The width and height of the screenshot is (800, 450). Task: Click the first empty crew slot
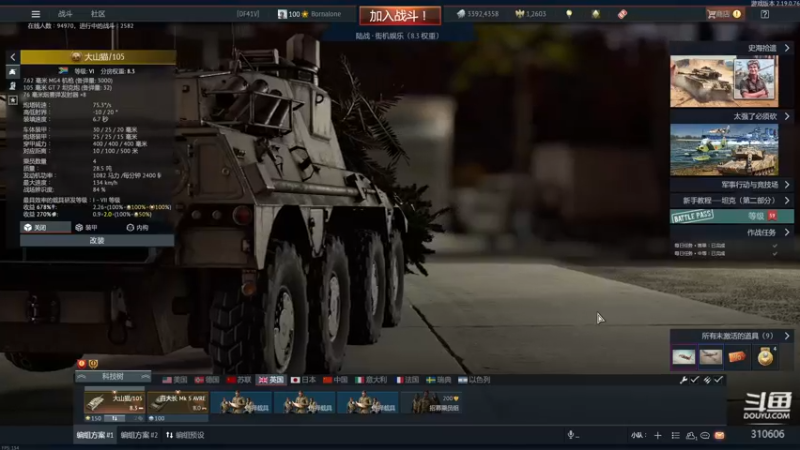click(241, 403)
